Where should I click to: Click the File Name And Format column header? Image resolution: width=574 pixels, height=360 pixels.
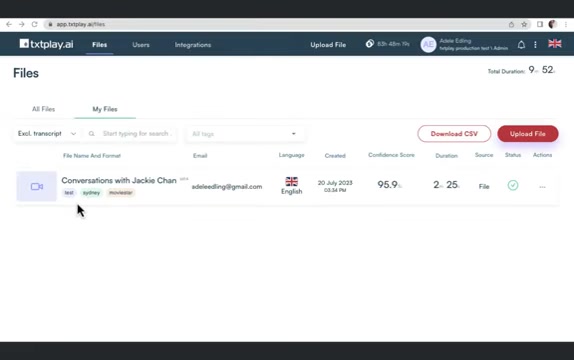click(x=92, y=156)
